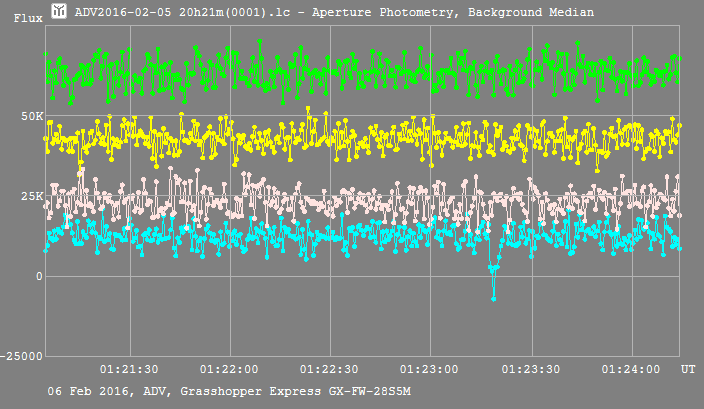Select the Flux axis label
The width and height of the screenshot is (704, 409).
point(27,18)
